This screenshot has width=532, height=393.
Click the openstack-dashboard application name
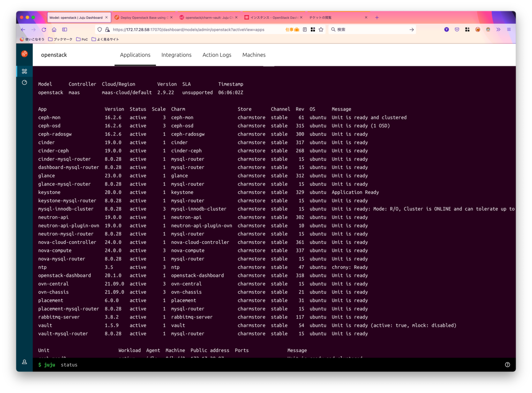click(64, 275)
